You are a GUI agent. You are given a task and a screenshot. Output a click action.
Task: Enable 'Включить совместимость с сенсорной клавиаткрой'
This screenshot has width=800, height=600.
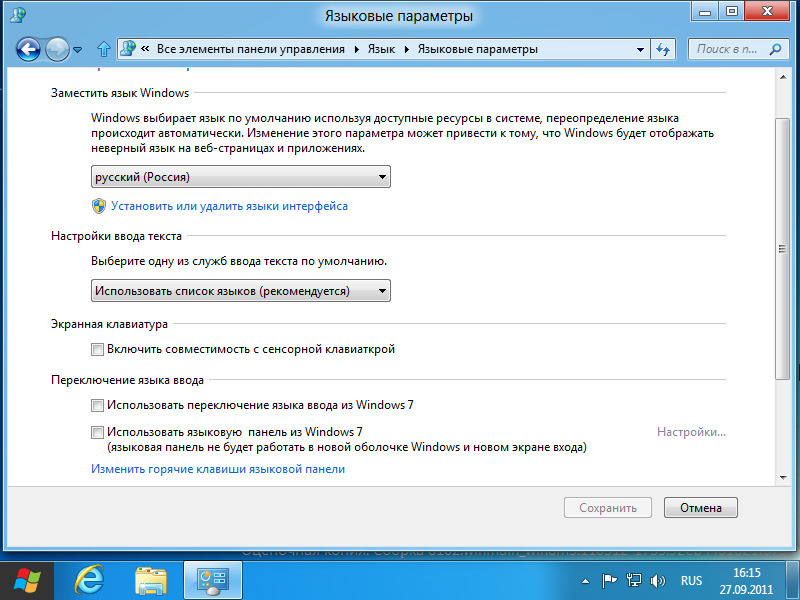[x=97, y=349]
